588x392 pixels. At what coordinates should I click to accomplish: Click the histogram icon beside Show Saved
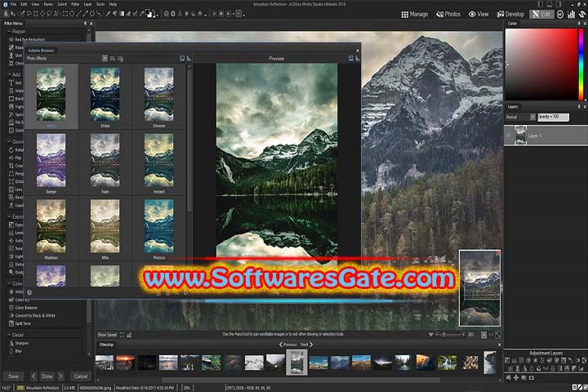click(129, 335)
